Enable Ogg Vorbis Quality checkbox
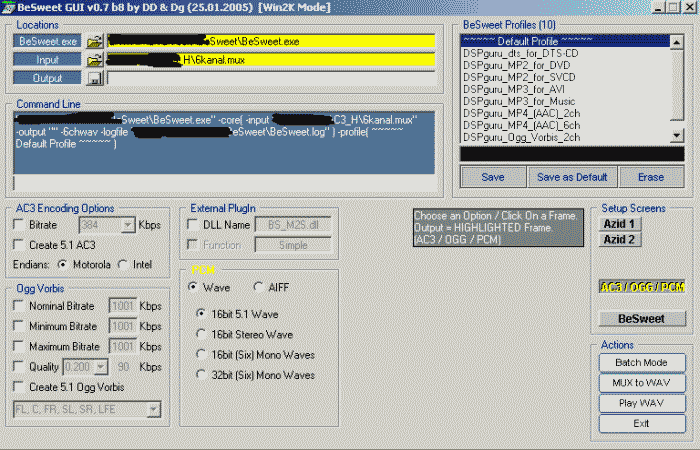The image size is (700, 450). tap(21, 367)
